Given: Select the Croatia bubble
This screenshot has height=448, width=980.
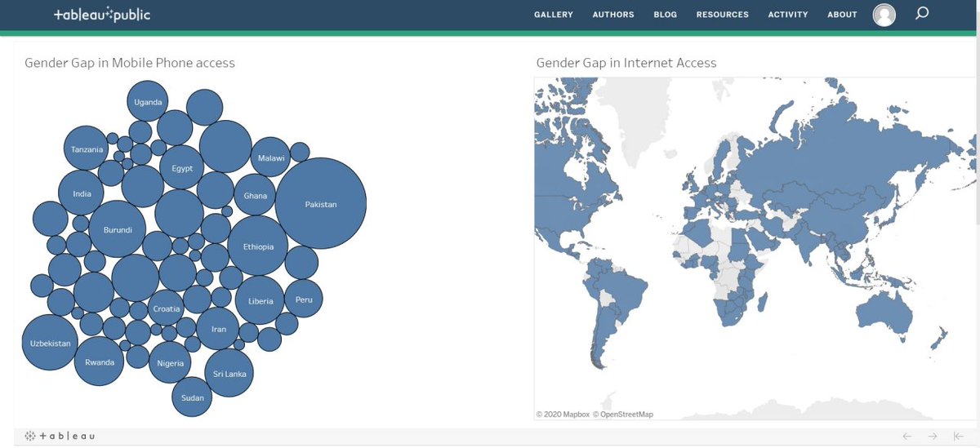Looking at the screenshot, I should (x=166, y=308).
